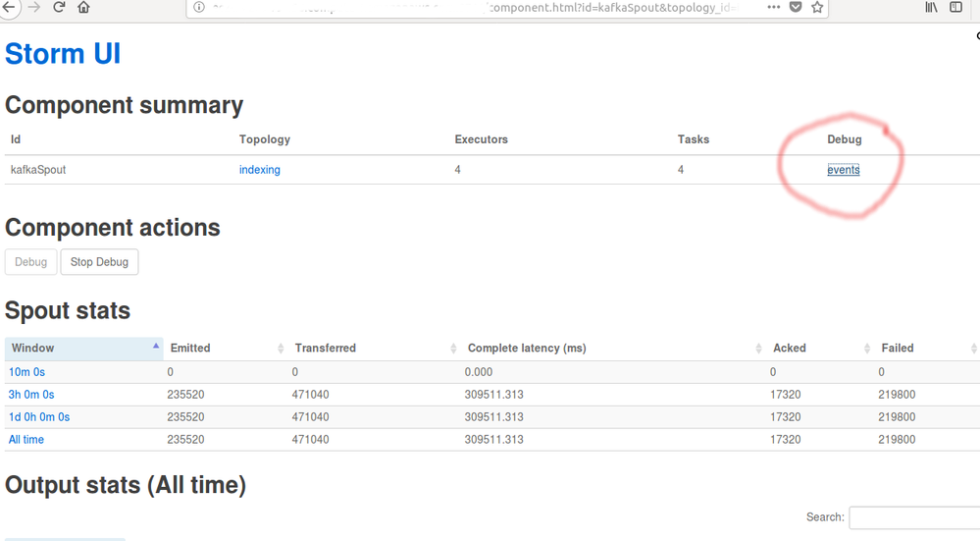Click 17320 acked in 3h 0m 0s row
980x541 pixels.
[x=785, y=395]
